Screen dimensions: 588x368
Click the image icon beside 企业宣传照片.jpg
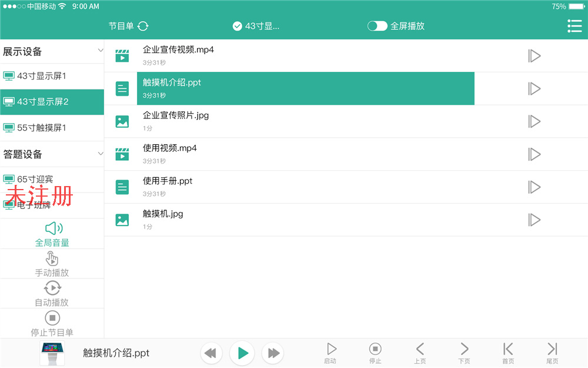click(x=122, y=121)
